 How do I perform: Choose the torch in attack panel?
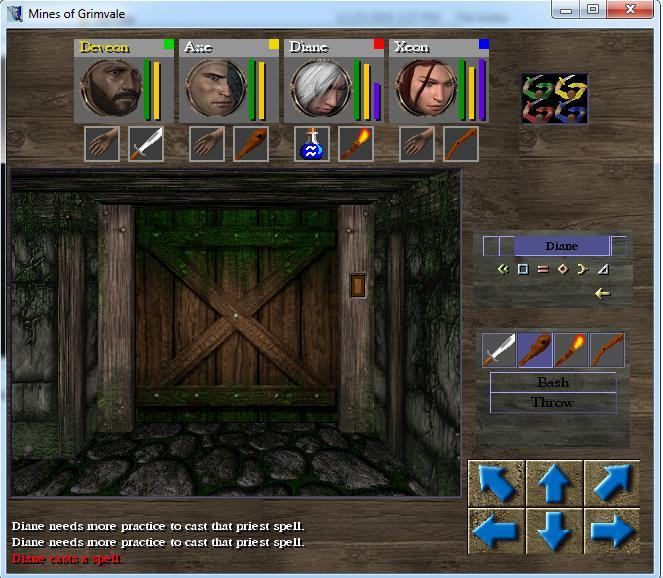click(571, 350)
